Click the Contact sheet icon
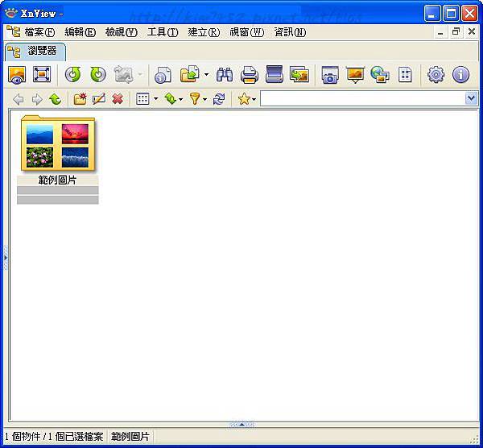Image resolution: width=483 pixels, height=448 pixels. coord(405,75)
